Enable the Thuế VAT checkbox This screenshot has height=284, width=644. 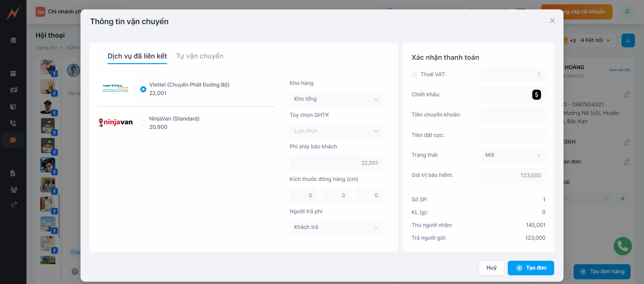coord(415,75)
